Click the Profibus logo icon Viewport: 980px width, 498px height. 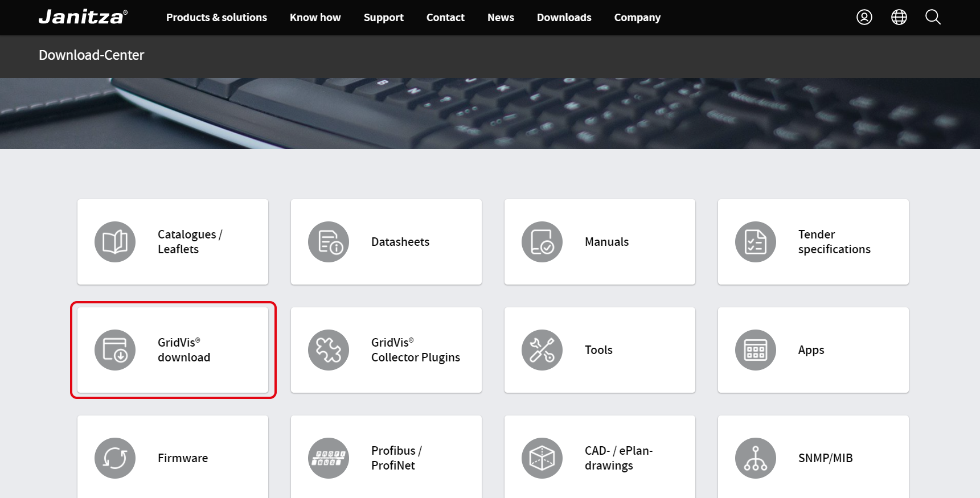[x=329, y=458]
